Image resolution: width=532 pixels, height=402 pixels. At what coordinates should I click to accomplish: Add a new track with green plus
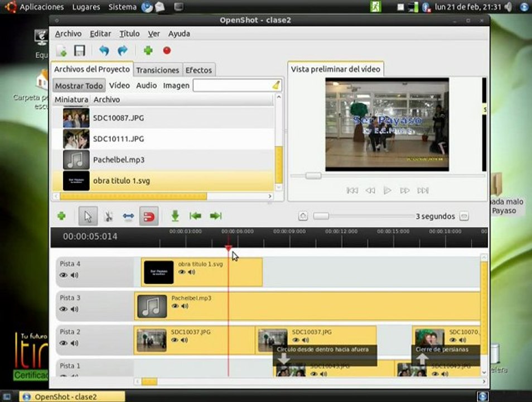[x=61, y=216]
